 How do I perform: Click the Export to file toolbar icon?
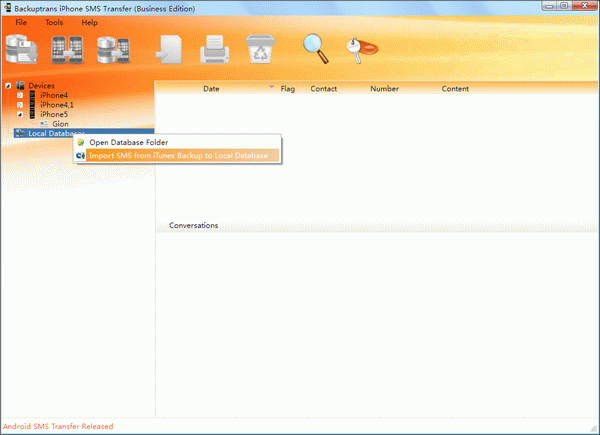169,49
